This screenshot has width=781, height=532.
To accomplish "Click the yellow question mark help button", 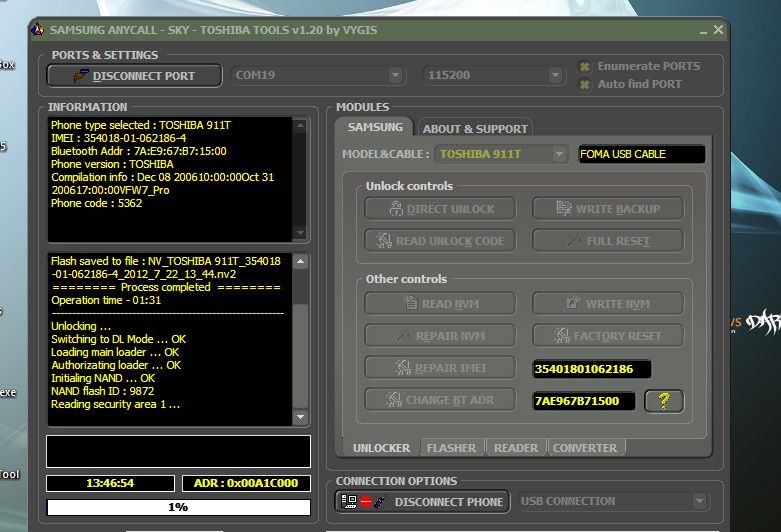I will [664, 401].
